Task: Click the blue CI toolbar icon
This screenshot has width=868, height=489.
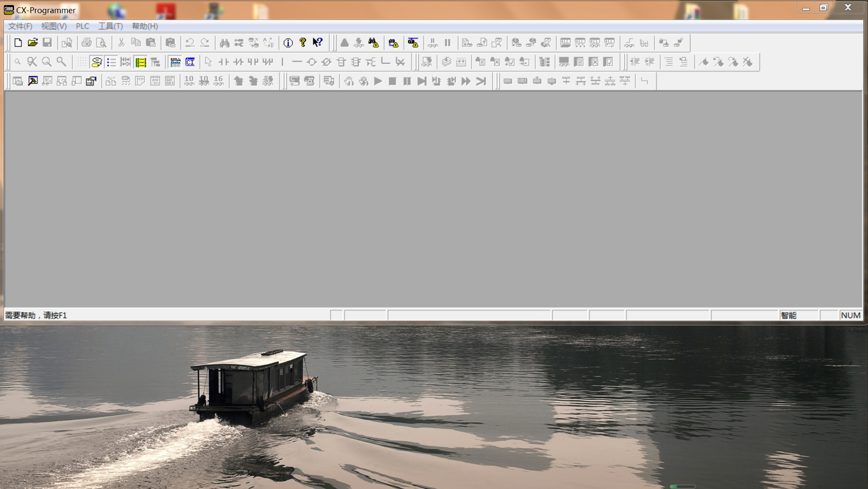Action: 190,62
